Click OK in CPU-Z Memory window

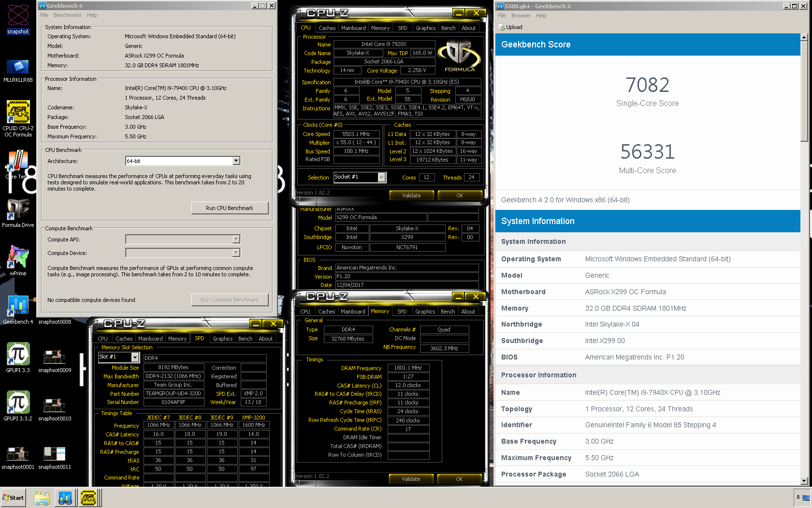point(459,479)
